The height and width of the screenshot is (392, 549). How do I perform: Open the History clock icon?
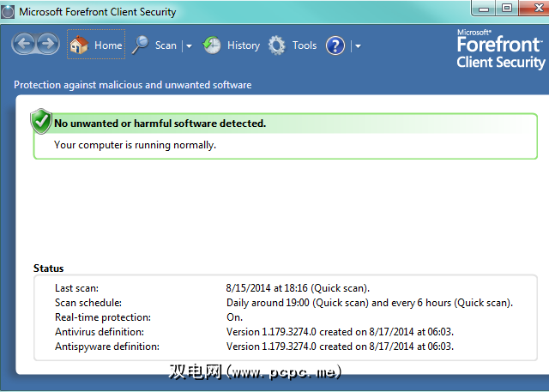212,45
